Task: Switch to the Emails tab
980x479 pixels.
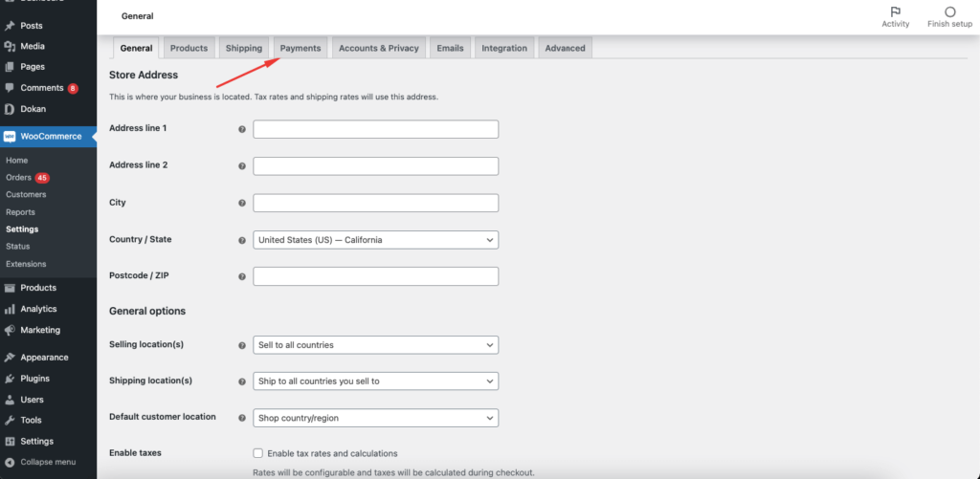Action: click(450, 48)
